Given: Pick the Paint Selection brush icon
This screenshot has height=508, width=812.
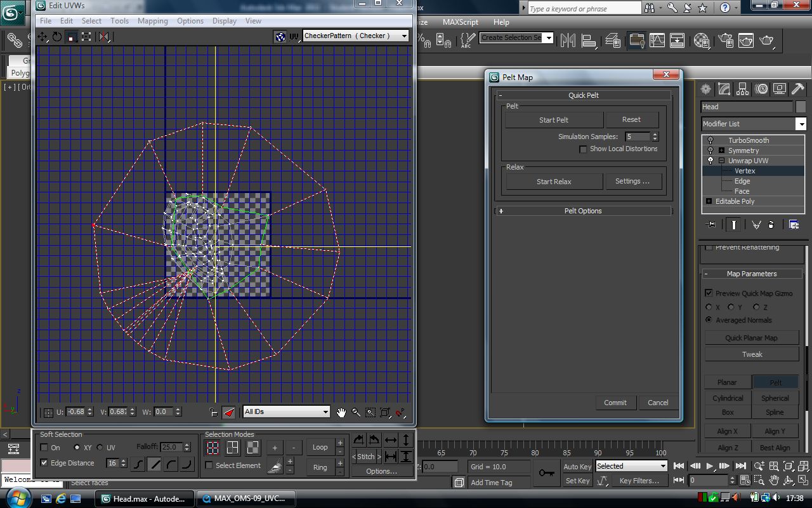Looking at the screenshot, I should 275,466.
